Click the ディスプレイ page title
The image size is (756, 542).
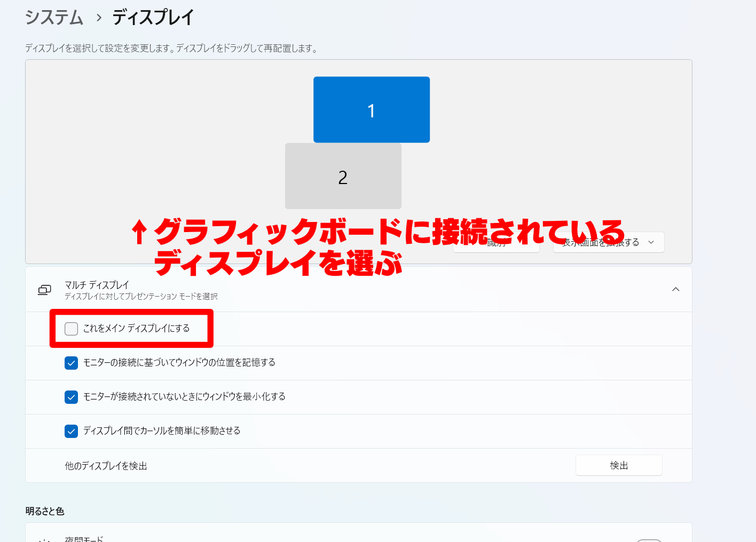153,18
